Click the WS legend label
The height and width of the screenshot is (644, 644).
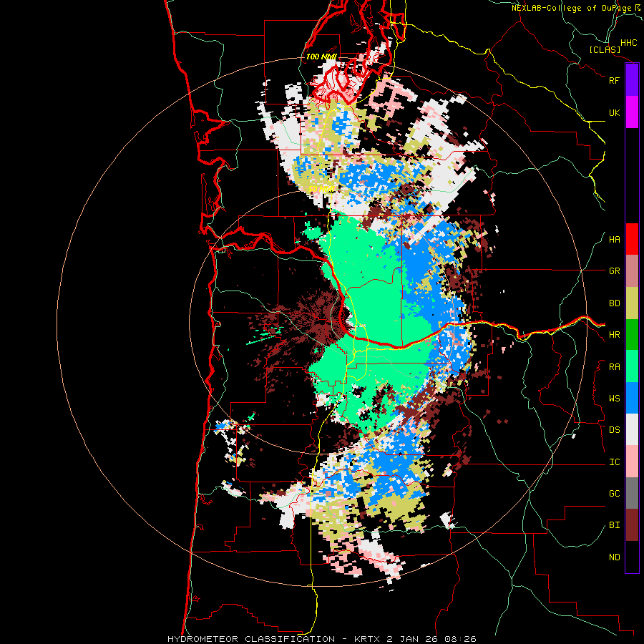tap(615, 399)
